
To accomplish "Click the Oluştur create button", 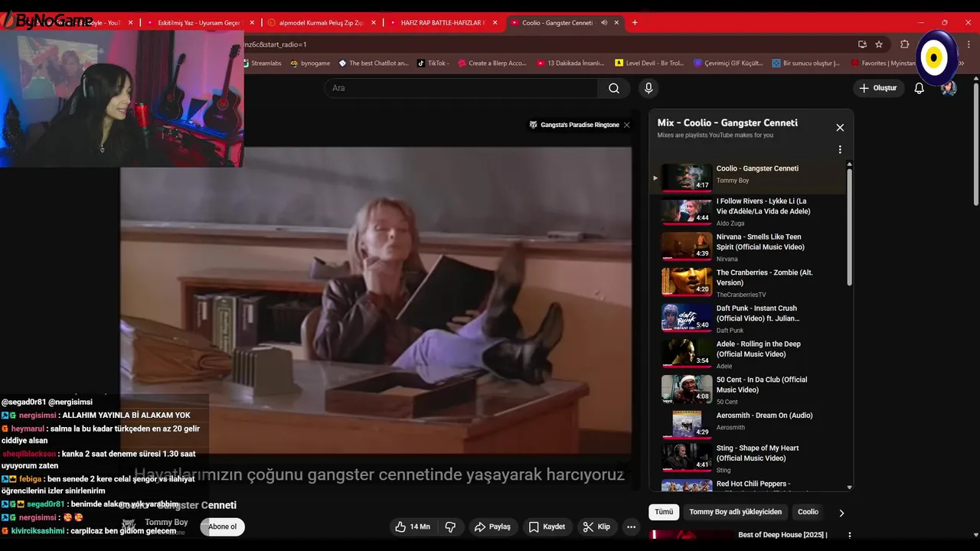I will (x=877, y=88).
